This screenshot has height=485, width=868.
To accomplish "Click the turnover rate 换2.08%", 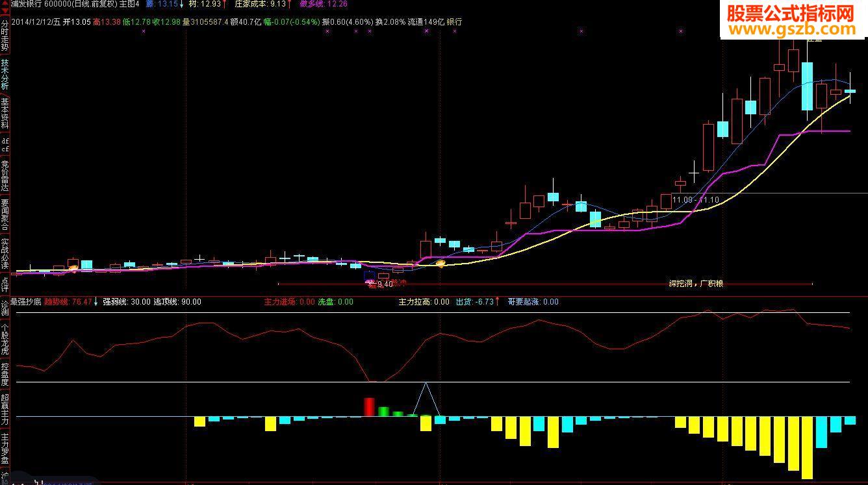I will pos(390,22).
